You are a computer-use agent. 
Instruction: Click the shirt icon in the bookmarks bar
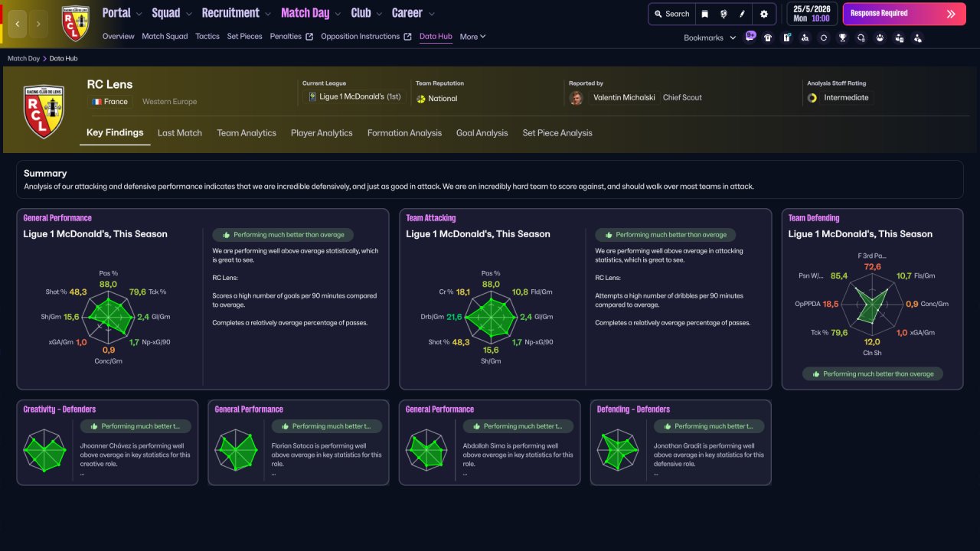pyautogui.click(x=768, y=37)
